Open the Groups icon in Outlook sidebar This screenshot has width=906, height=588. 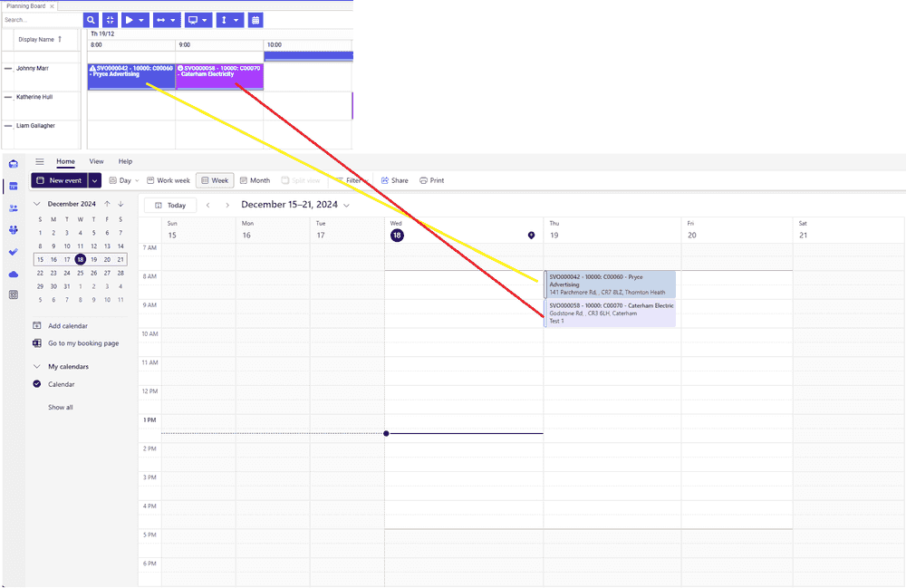[x=14, y=230]
